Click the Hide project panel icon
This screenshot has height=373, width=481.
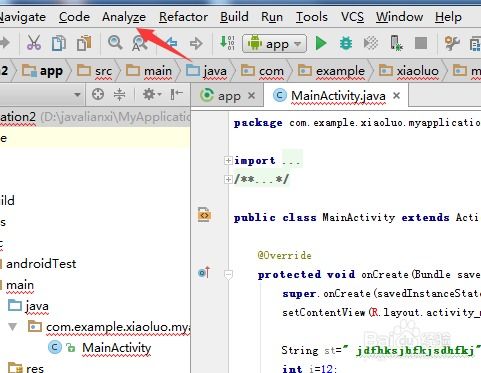pyautogui.click(x=176, y=94)
